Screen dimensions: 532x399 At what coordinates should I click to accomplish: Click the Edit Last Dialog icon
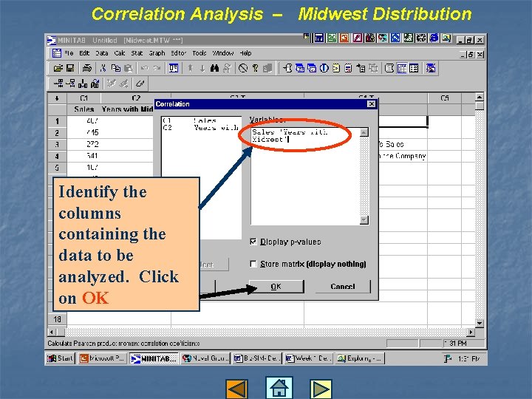[174, 68]
